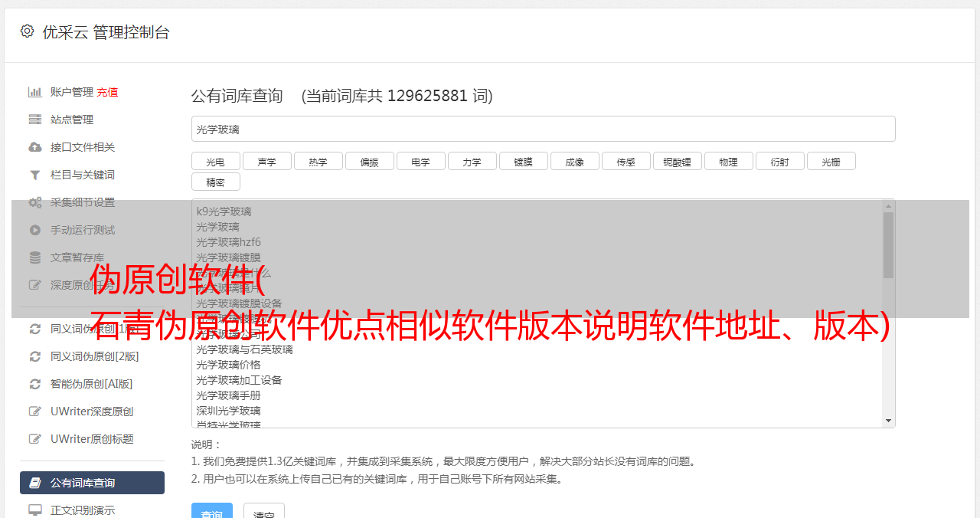
Task: Click the cloud upload icon for 接口文件相关
Action: [35, 147]
